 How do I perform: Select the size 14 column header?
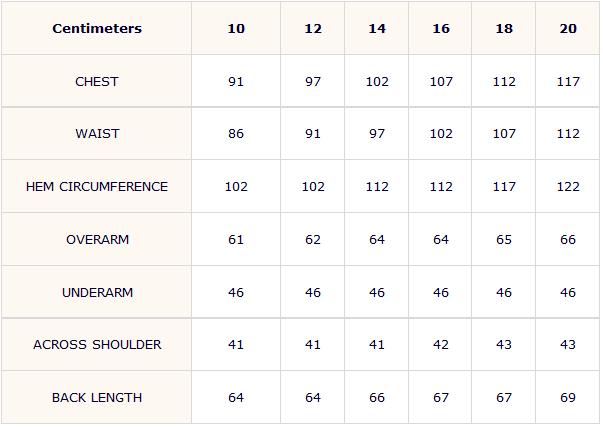[377, 28]
